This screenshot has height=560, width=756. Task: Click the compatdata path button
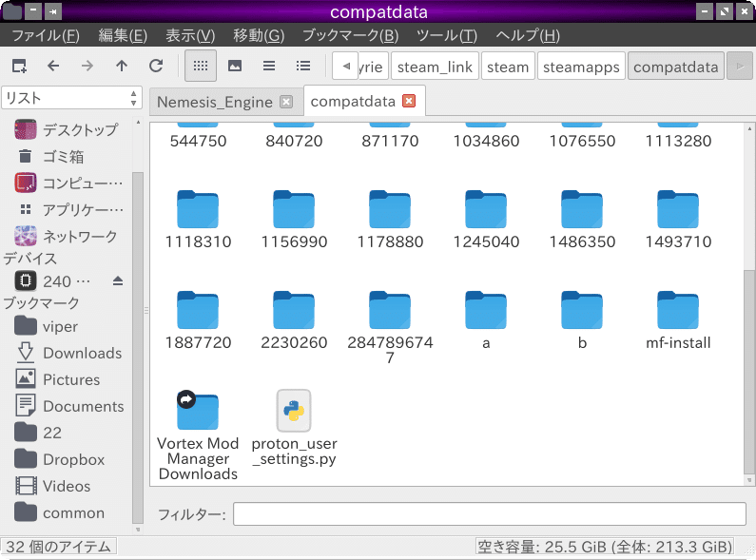676,67
